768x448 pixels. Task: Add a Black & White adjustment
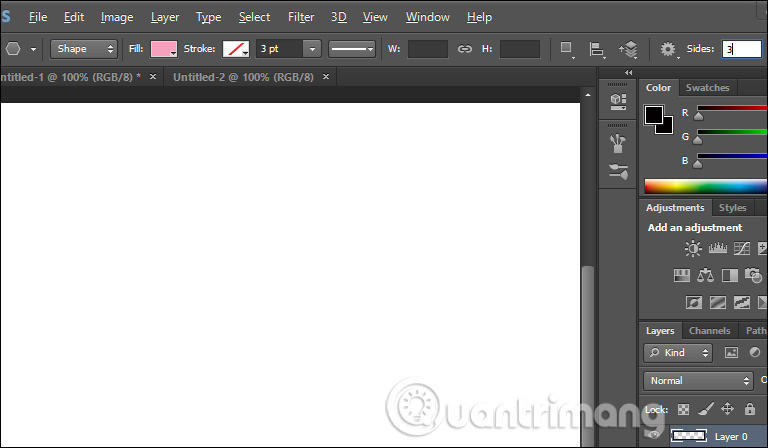click(x=730, y=275)
